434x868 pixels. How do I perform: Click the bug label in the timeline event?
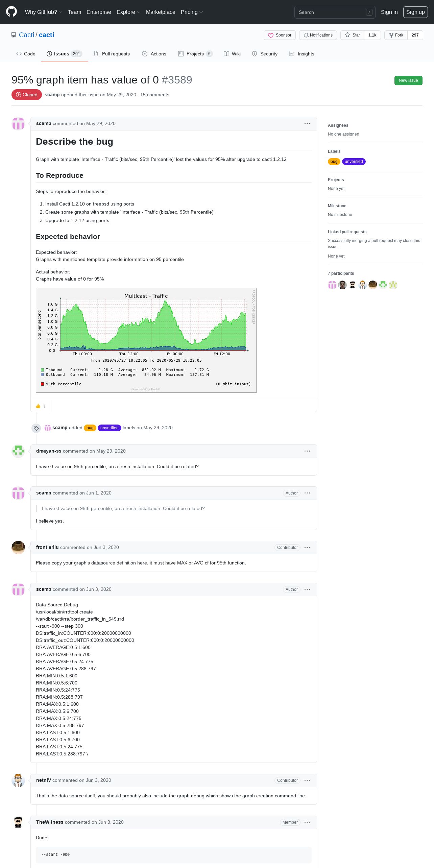tap(90, 428)
